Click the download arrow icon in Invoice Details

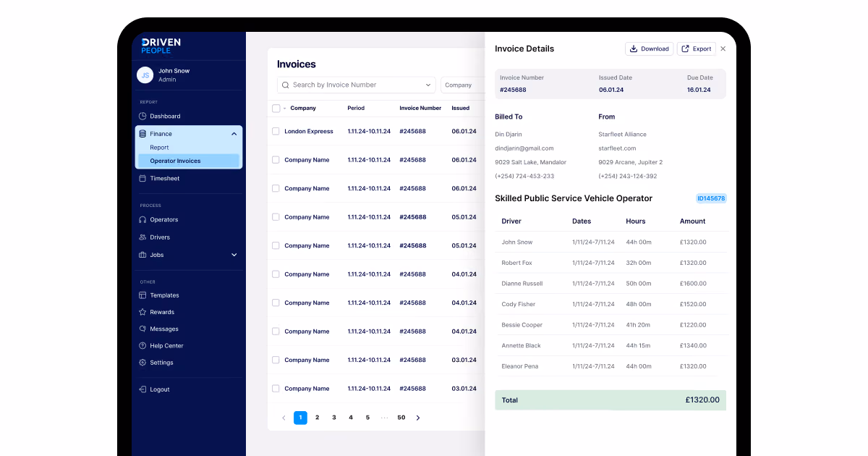(x=634, y=48)
